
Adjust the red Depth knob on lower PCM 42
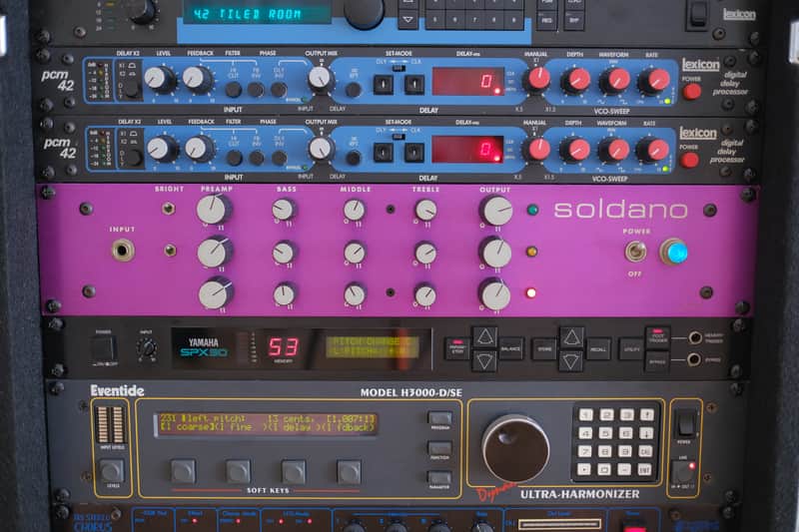576,149
